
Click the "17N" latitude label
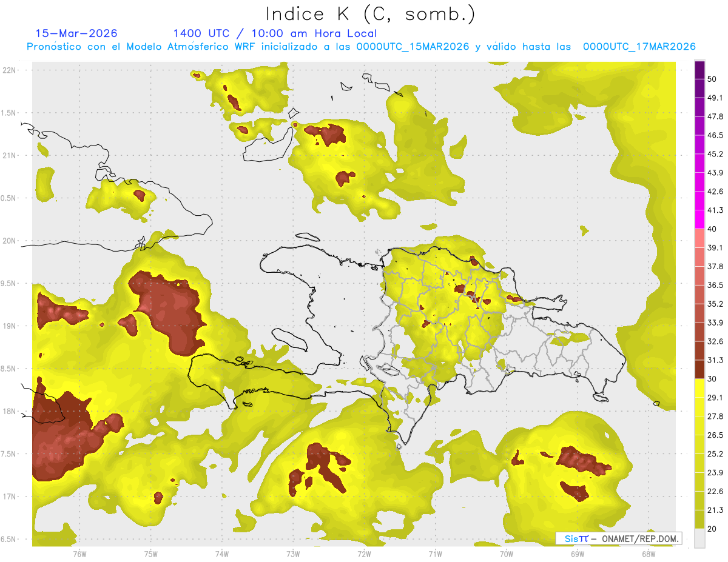[10, 497]
